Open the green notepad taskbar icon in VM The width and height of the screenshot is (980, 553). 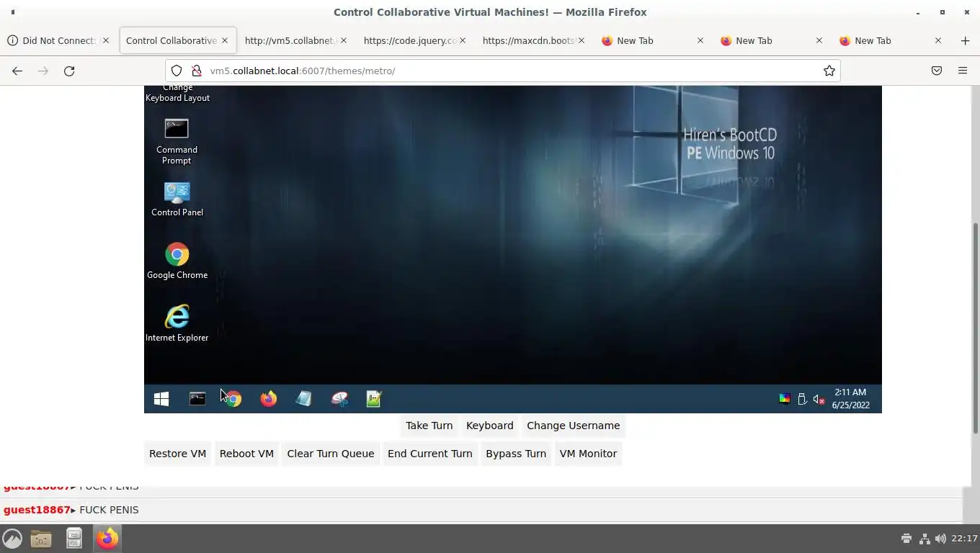[x=373, y=399]
